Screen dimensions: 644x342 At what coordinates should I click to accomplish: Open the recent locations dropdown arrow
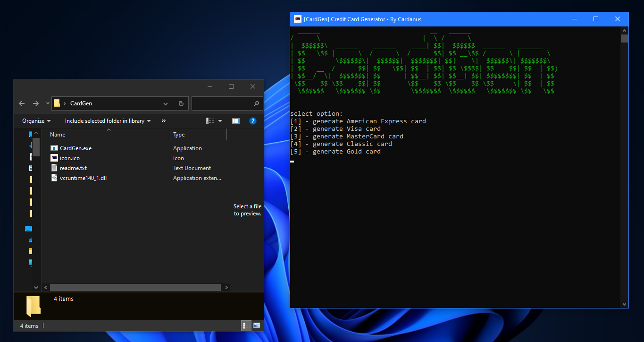(x=48, y=103)
